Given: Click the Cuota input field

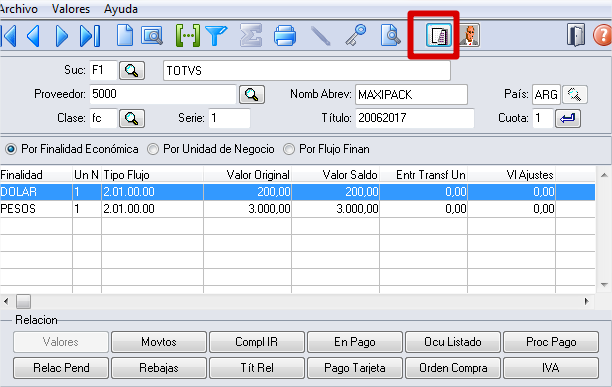Looking at the screenshot, I should pos(543,118).
